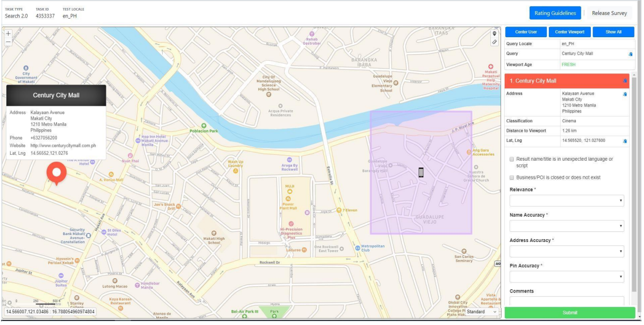Click the en_PH query locale value
Screen dimensions: 644x325
(x=568, y=44)
